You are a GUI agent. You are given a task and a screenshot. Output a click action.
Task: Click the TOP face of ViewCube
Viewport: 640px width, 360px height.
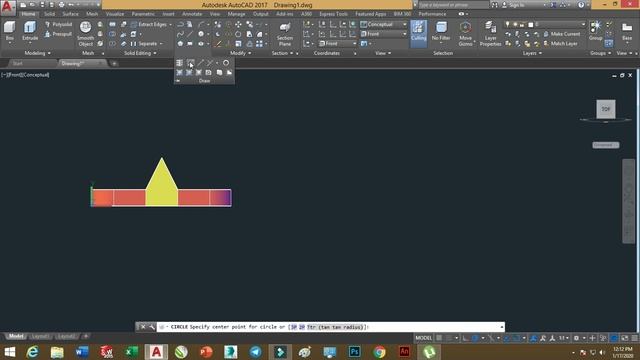pyautogui.click(x=606, y=109)
